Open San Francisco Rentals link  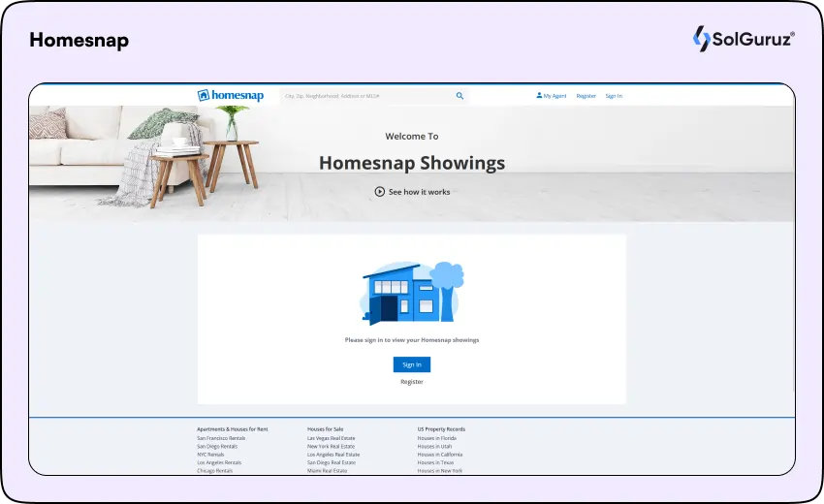coord(221,438)
